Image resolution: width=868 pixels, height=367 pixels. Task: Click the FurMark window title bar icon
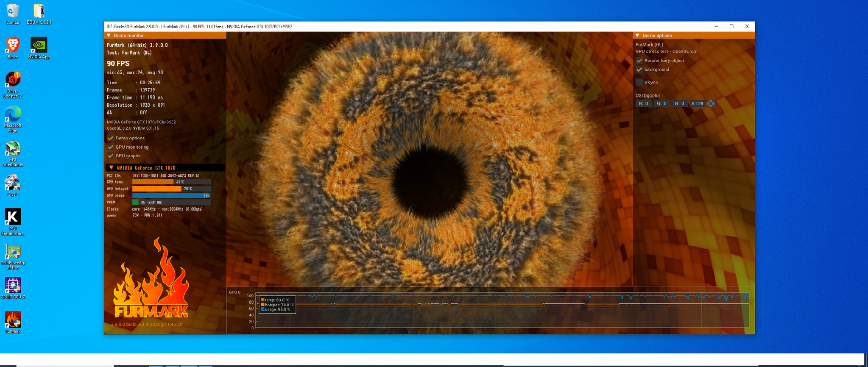click(x=109, y=26)
